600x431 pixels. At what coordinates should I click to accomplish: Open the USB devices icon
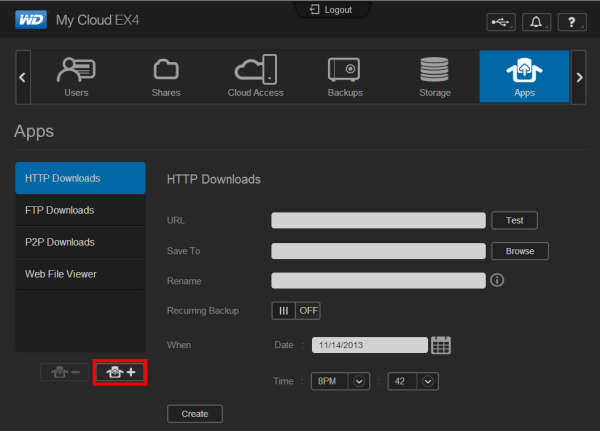tap(501, 22)
